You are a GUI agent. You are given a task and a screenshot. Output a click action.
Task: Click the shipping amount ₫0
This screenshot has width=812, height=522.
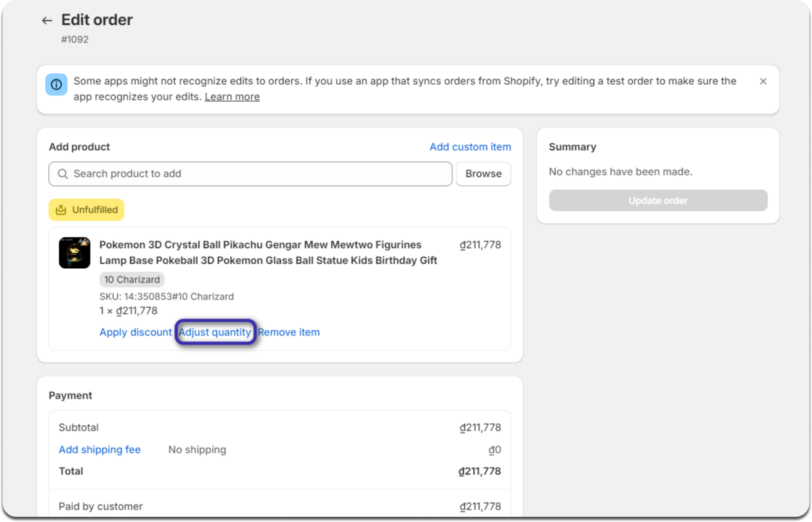[495, 450]
